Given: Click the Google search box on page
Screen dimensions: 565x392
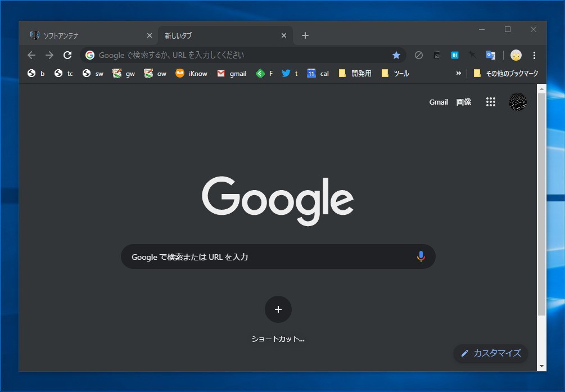Looking at the screenshot, I should [x=270, y=256].
